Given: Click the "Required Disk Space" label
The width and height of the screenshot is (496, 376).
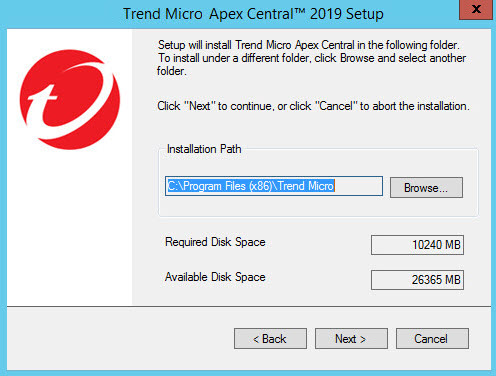Looking at the screenshot, I should pos(215,242).
